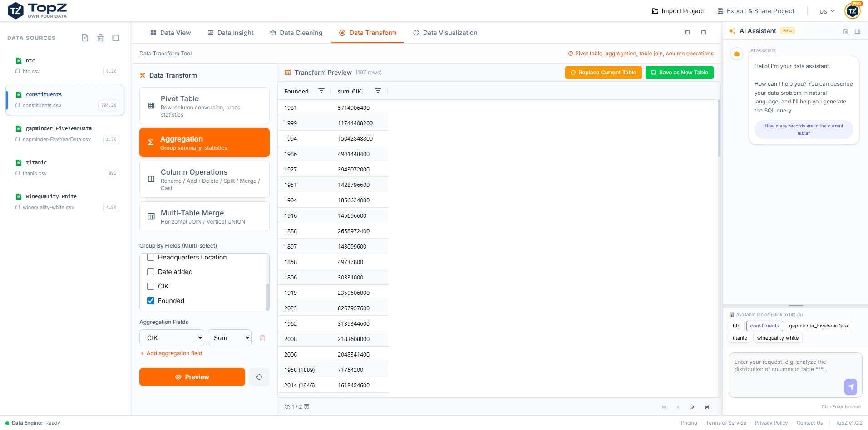Screen dimensions: 868x430
Task: Switch to the Data Insight tab
Action: click(231, 33)
